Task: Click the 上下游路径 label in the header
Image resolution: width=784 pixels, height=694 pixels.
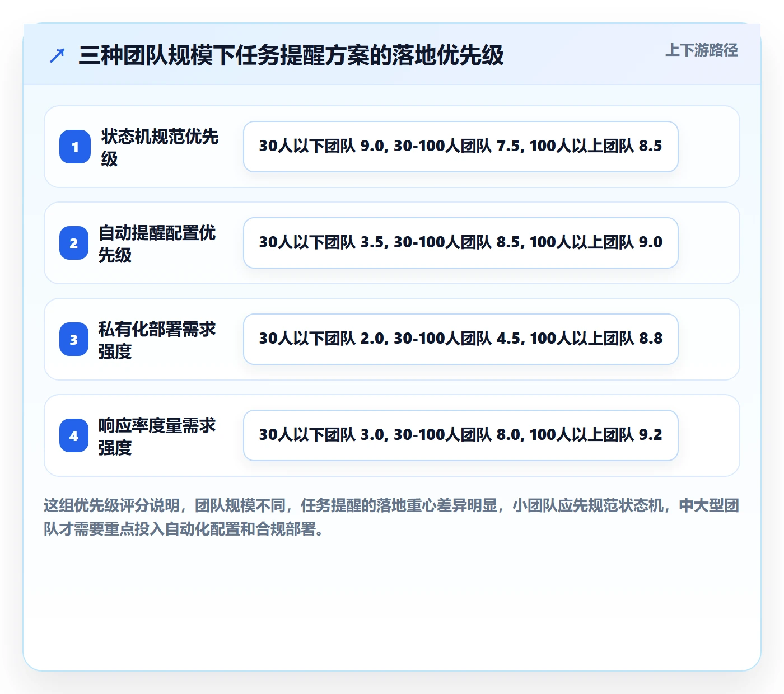Action: click(702, 50)
